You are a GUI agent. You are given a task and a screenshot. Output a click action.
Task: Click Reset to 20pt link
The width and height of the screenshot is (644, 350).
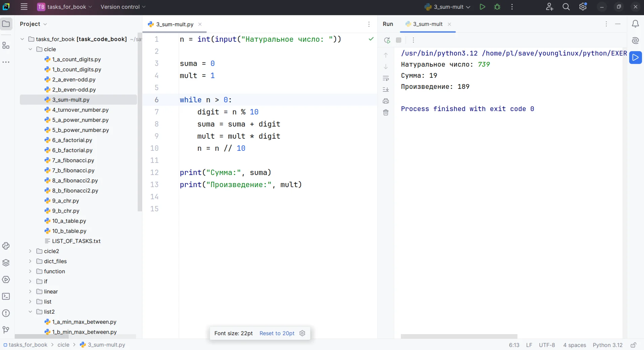tap(277, 333)
